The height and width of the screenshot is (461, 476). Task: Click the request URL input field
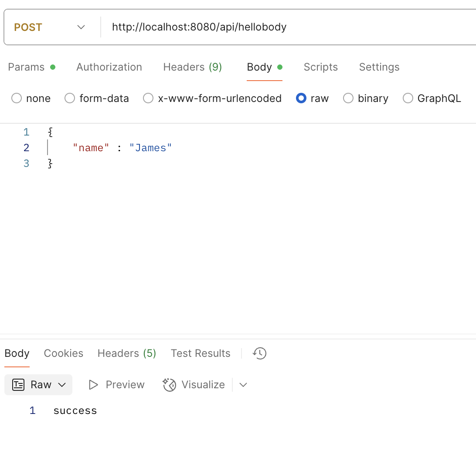pyautogui.click(x=283, y=27)
